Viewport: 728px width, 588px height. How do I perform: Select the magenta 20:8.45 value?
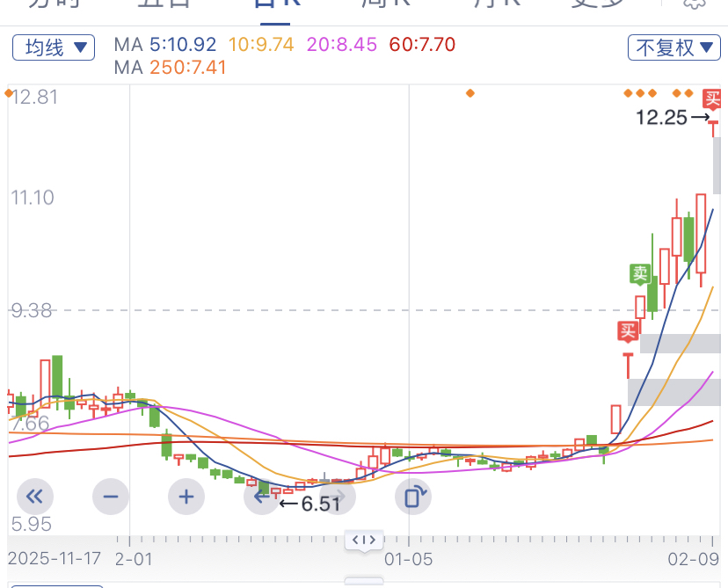click(x=342, y=45)
